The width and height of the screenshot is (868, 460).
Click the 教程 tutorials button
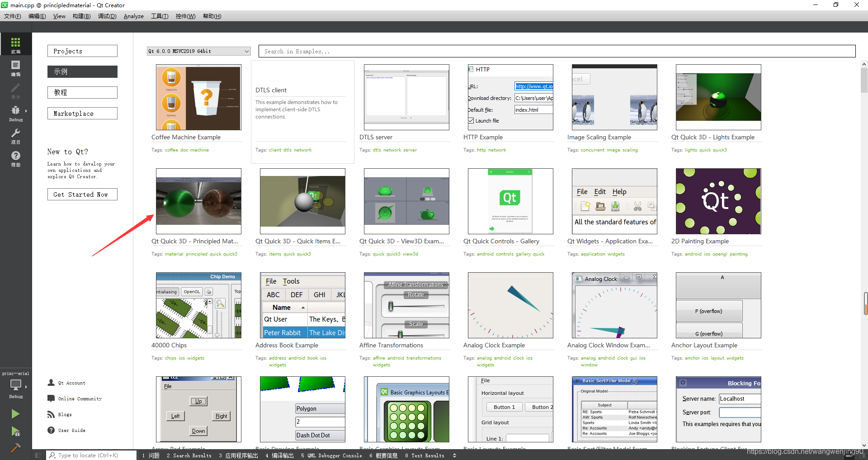[82, 92]
